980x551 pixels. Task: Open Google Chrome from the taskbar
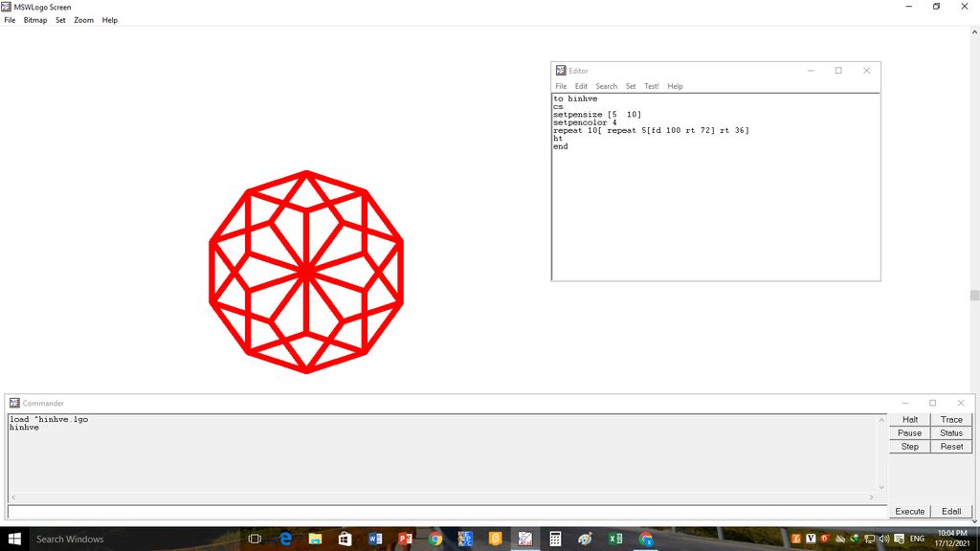coord(435,539)
